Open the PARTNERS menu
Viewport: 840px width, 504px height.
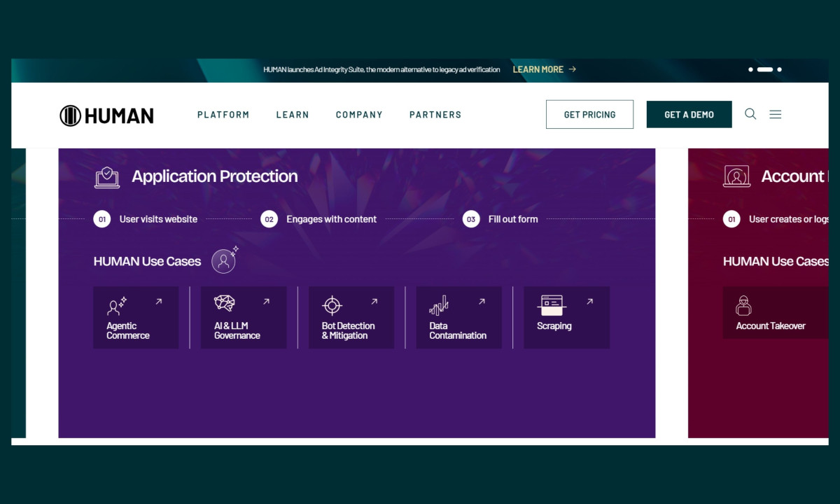pos(435,115)
